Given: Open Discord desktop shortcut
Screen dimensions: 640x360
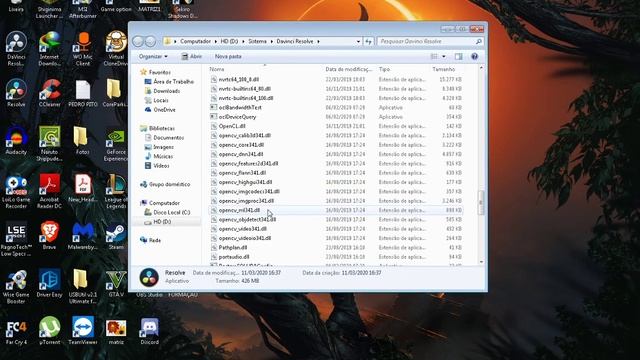Looking at the screenshot, I should pyautogui.click(x=149, y=331).
